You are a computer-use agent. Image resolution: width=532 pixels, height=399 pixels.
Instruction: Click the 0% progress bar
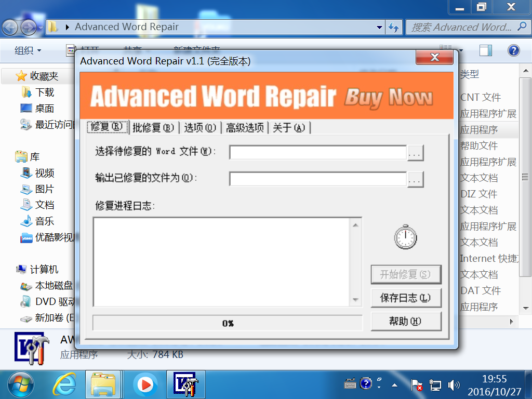point(228,323)
